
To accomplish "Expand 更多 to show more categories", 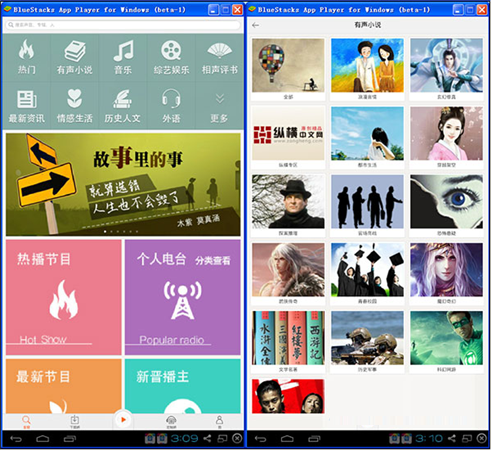I will [220, 106].
